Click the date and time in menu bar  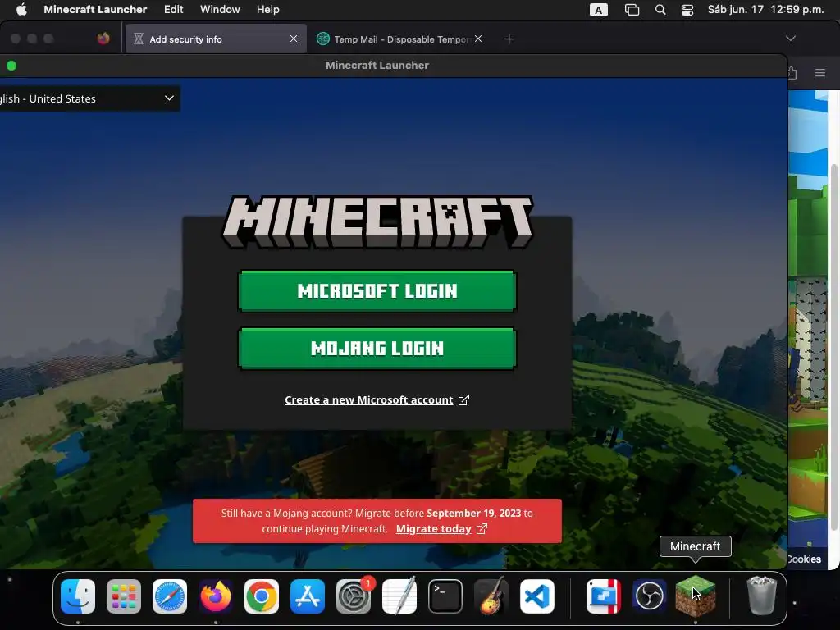(x=766, y=10)
